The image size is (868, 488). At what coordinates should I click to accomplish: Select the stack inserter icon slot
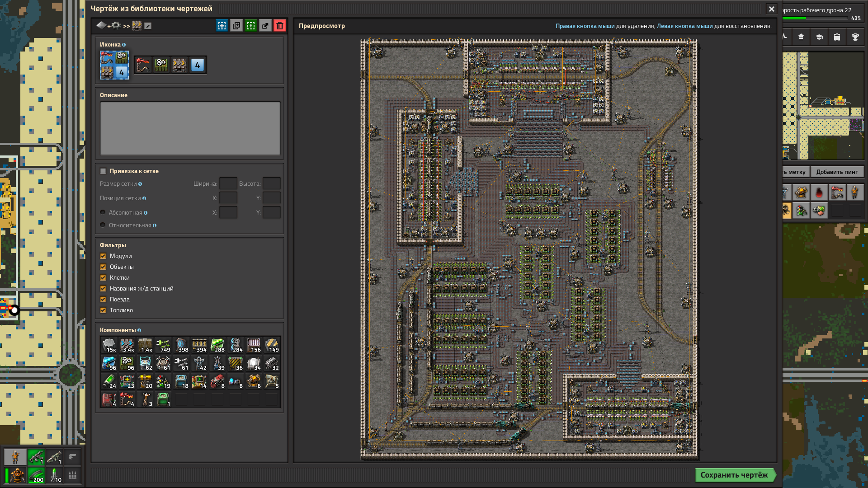(x=143, y=65)
